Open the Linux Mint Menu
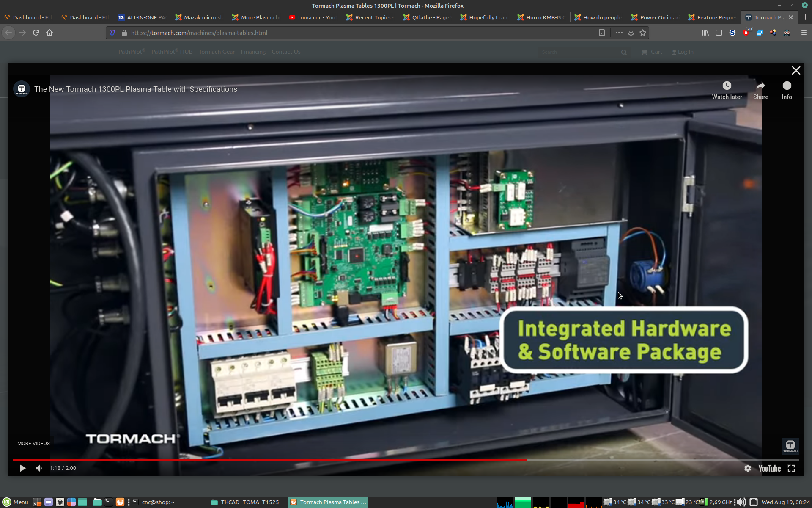Screen dimensions: 812x508 (15, 502)
